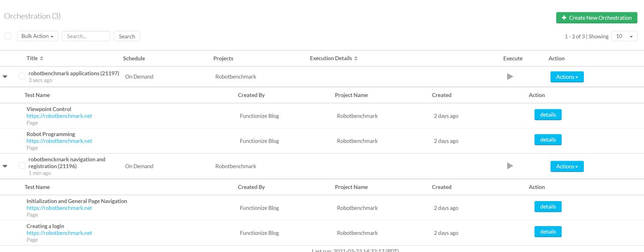644x252 pixels.
Task: Toggle the select-all checkbox near Bulk Action
Action: click(7, 36)
